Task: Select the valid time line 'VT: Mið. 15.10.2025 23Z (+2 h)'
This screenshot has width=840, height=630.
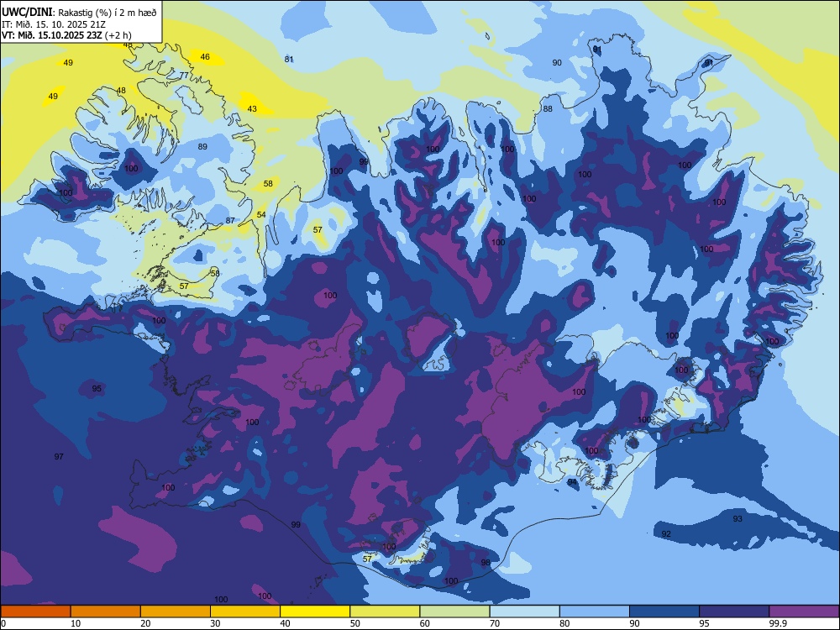Action: pos(66,35)
